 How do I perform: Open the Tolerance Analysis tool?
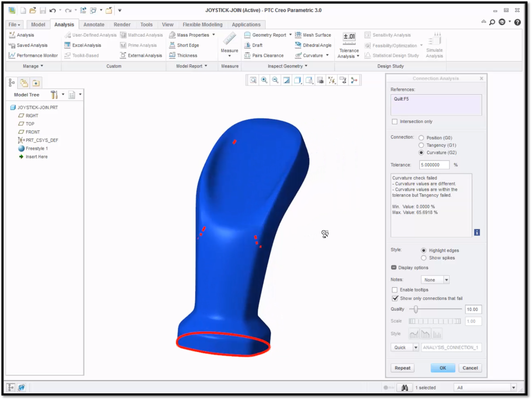coord(349,45)
